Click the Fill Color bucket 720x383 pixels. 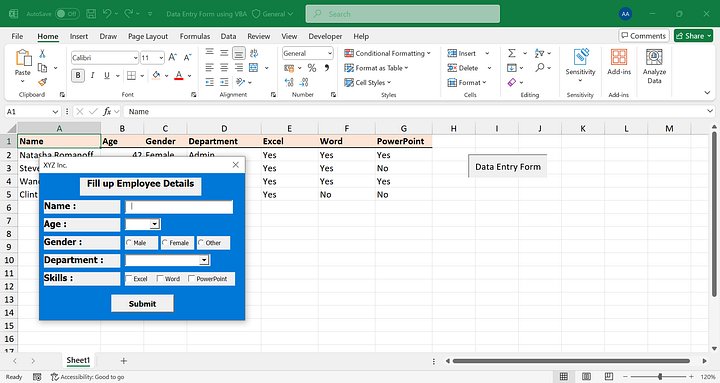point(156,75)
